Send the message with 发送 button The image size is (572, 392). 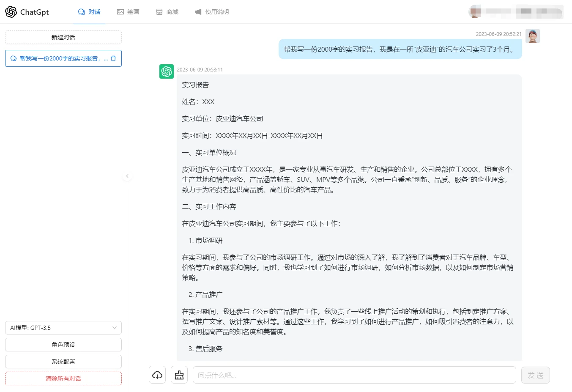(x=536, y=375)
